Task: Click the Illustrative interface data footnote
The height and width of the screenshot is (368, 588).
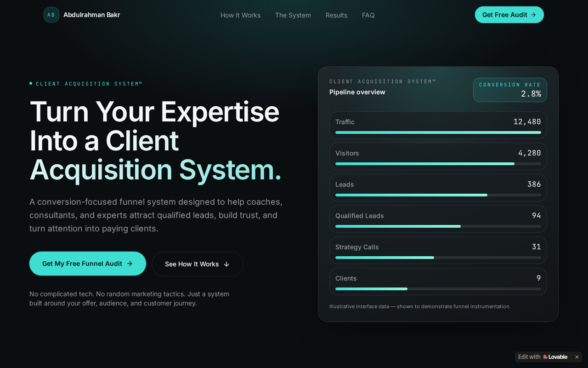Action: click(420, 306)
